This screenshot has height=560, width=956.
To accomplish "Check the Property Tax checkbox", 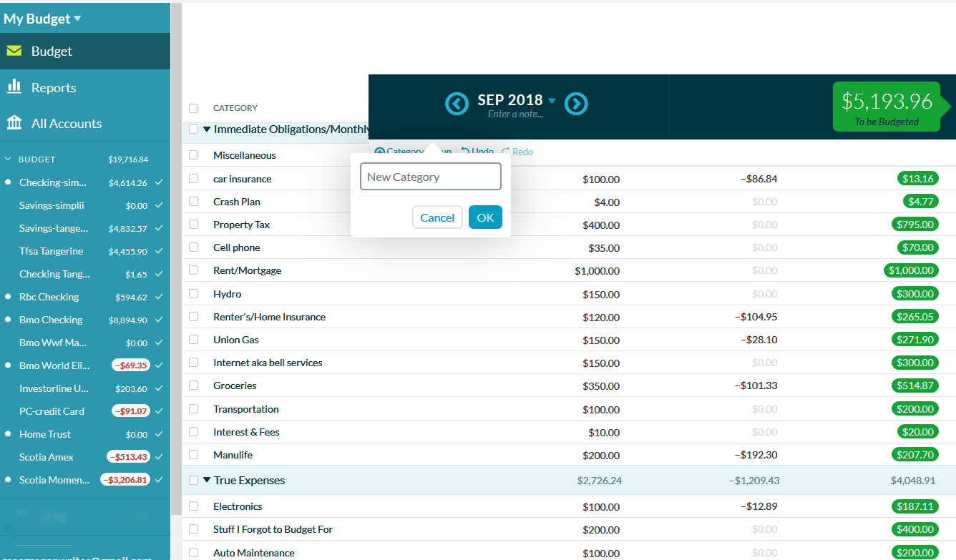I will pos(194,225).
